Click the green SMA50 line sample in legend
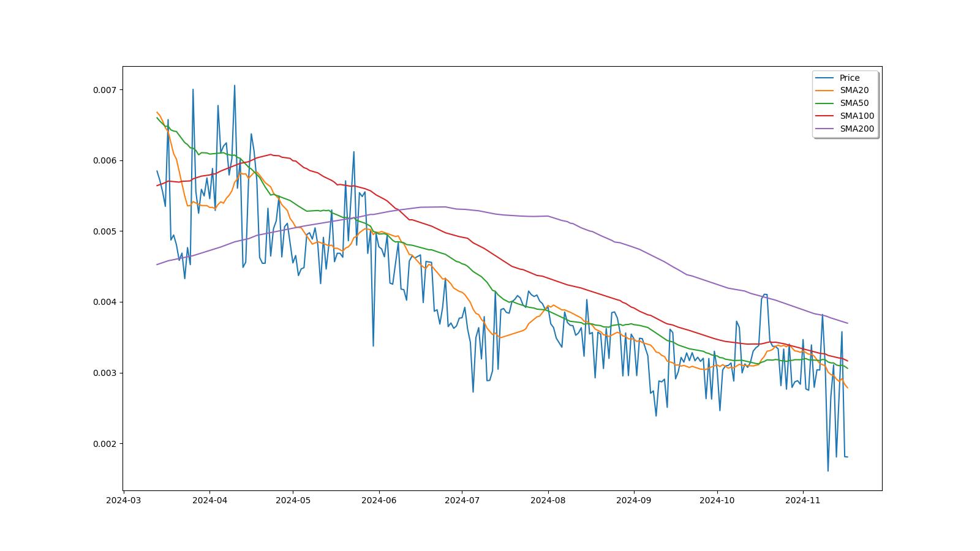This screenshot has height=551, width=980. coord(825,103)
